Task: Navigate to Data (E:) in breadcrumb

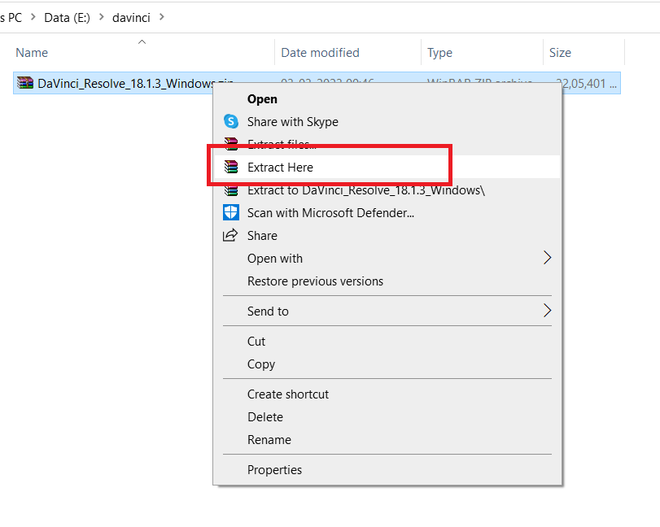Action: tap(62, 17)
